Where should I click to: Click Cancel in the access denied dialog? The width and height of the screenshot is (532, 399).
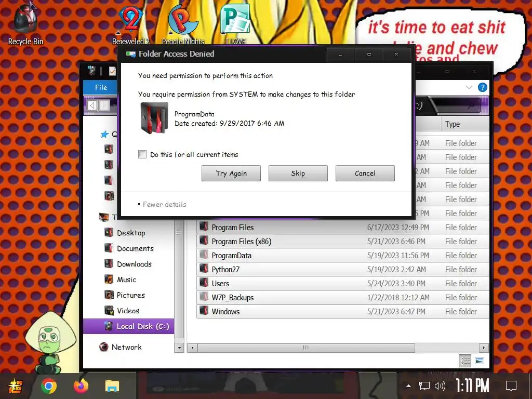365,174
